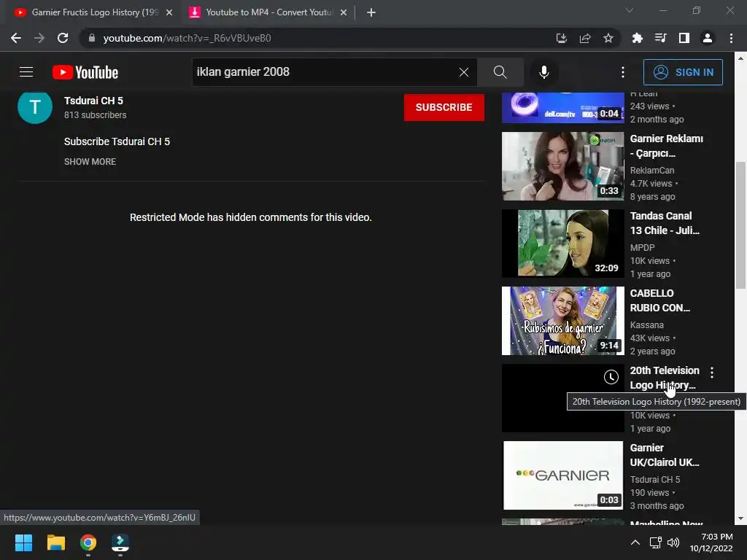Viewport: 747px width, 560px height.
Task: View site info via the padlock icon
Action: pyautogui.click(x=91, y=38)
